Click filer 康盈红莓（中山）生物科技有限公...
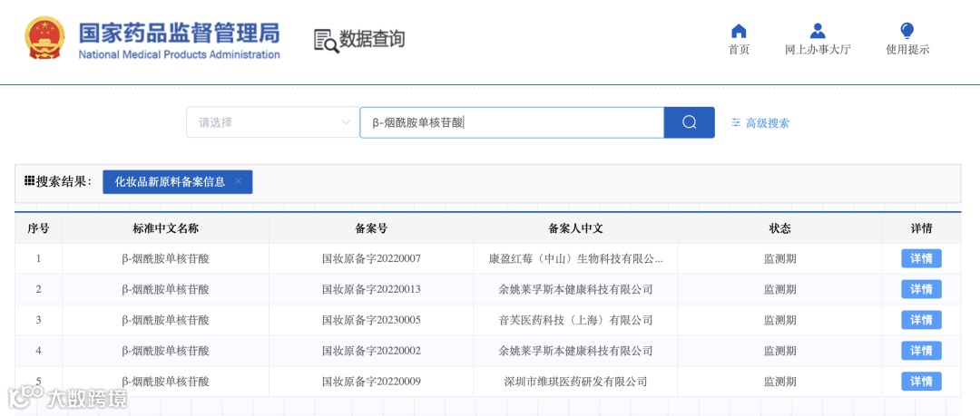This screenshot has width=980, height=416. pyautogui.click(x=575, y=258)
